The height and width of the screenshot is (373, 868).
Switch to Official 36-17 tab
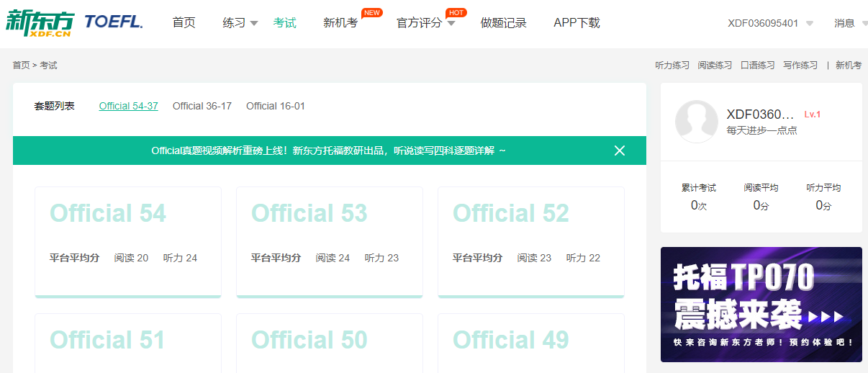tap(202, 106)
